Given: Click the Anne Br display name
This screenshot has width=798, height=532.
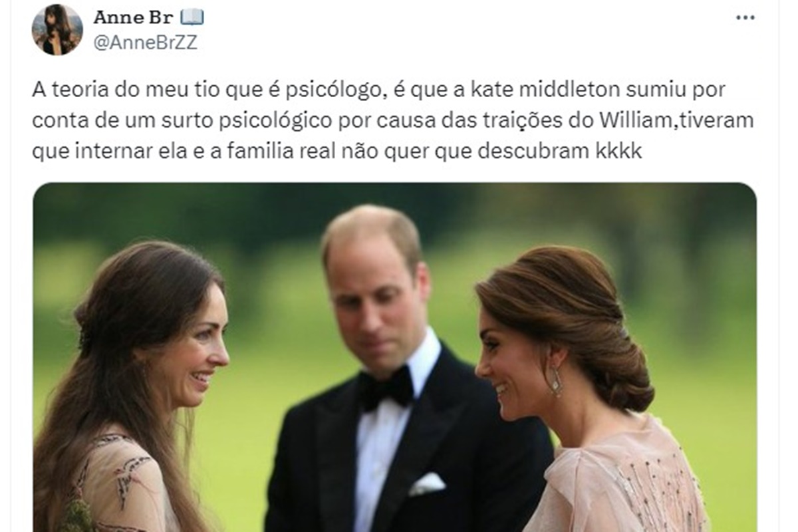Looking at the screenshot, I should coord(132,17).
